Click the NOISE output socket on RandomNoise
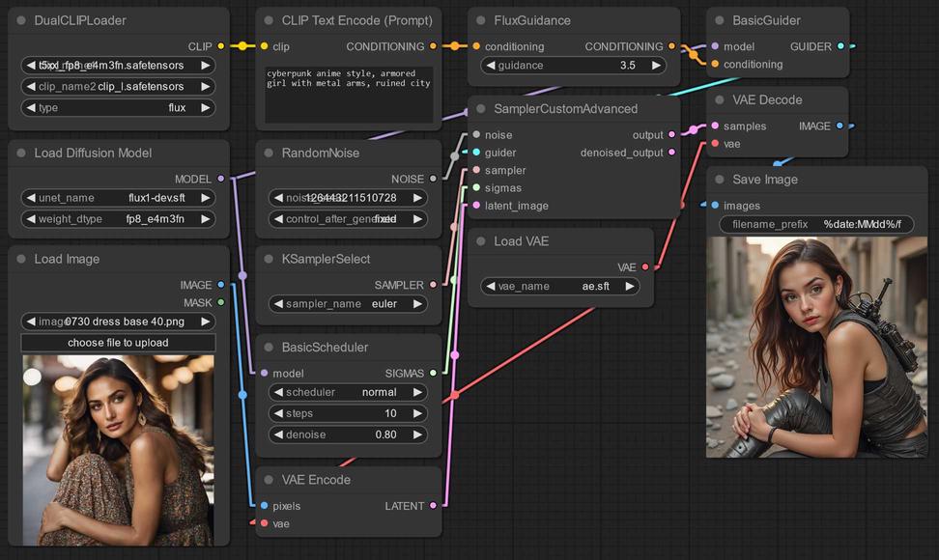 433,179
